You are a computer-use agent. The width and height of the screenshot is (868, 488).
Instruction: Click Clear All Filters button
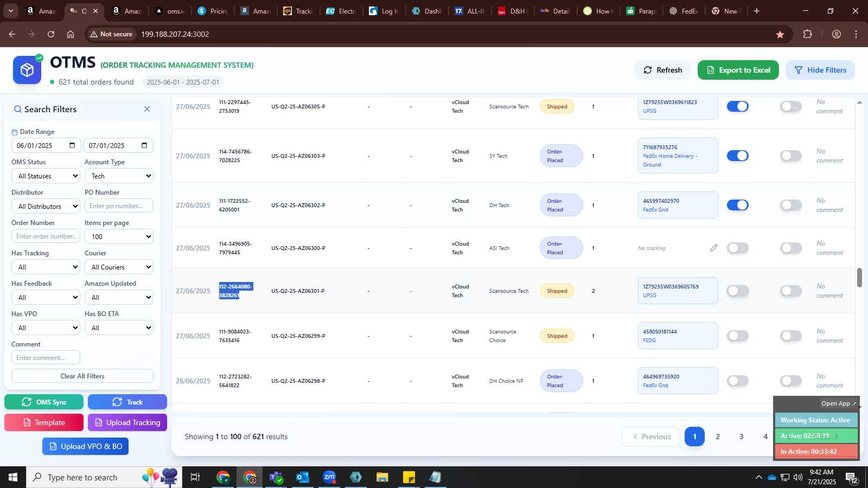tap(82, 376)
